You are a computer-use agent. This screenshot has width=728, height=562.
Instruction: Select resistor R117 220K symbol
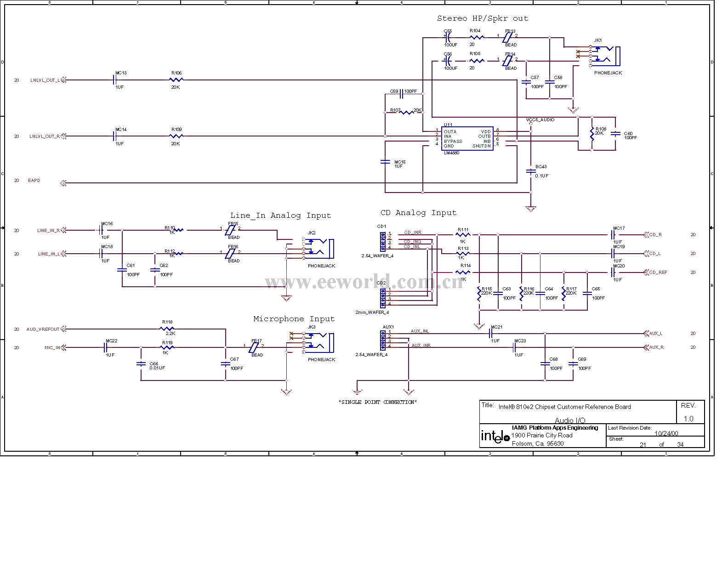click(x=564, y=293)
